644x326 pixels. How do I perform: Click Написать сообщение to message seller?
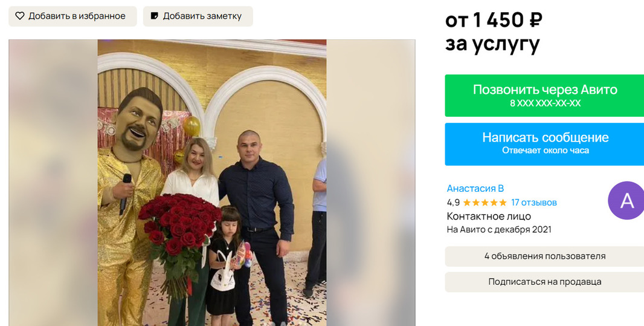point(544,144)
